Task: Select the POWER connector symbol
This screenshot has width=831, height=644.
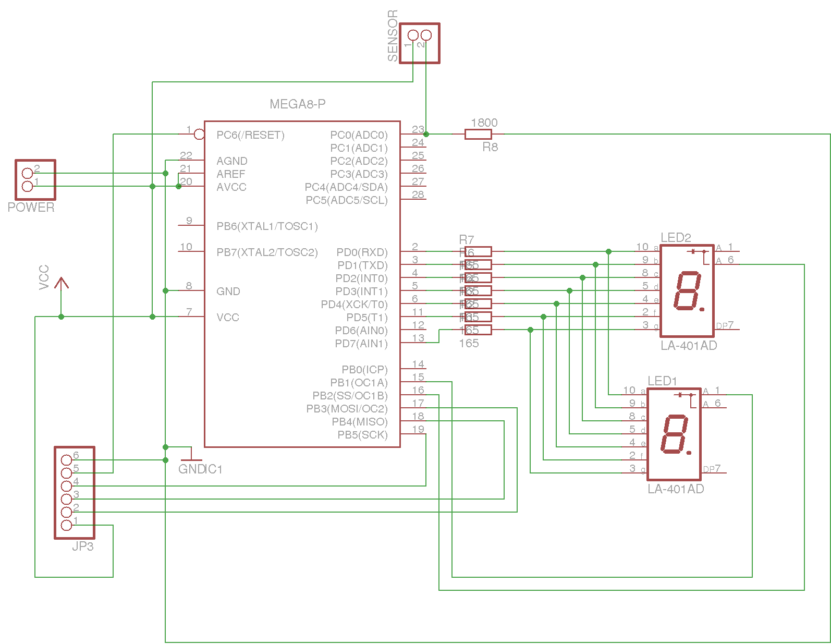Action: (x=35, y=180)
